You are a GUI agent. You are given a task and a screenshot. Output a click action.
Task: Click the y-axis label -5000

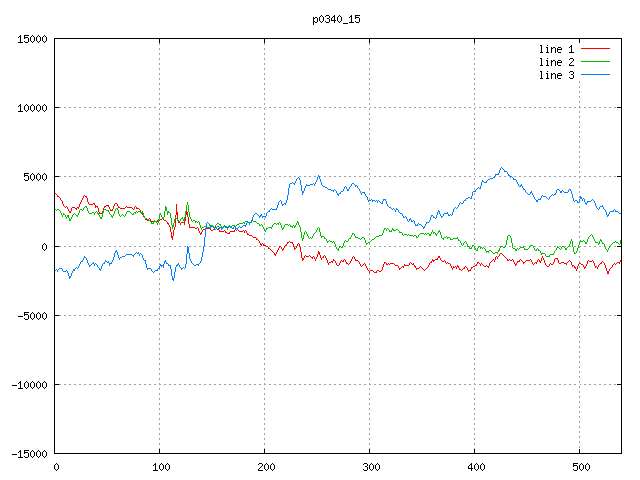tap(32, 316)
